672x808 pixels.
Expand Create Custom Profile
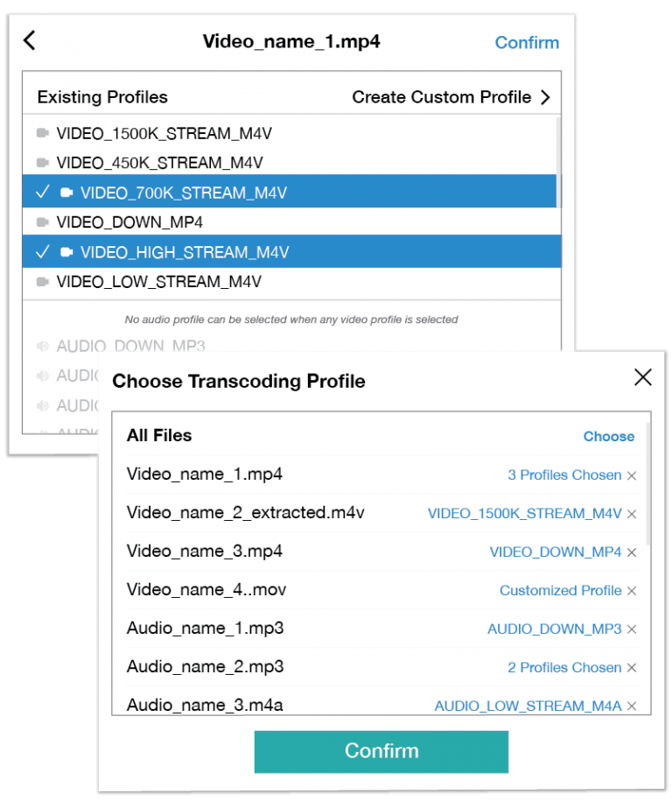(452, 97)
